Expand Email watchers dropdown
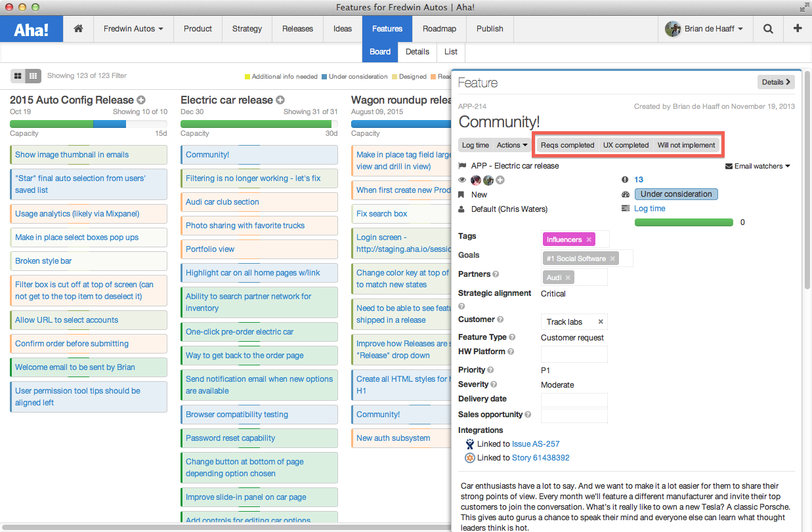Image resolution: width=812 pixels, height=532 pixels. tap(758, 166)
